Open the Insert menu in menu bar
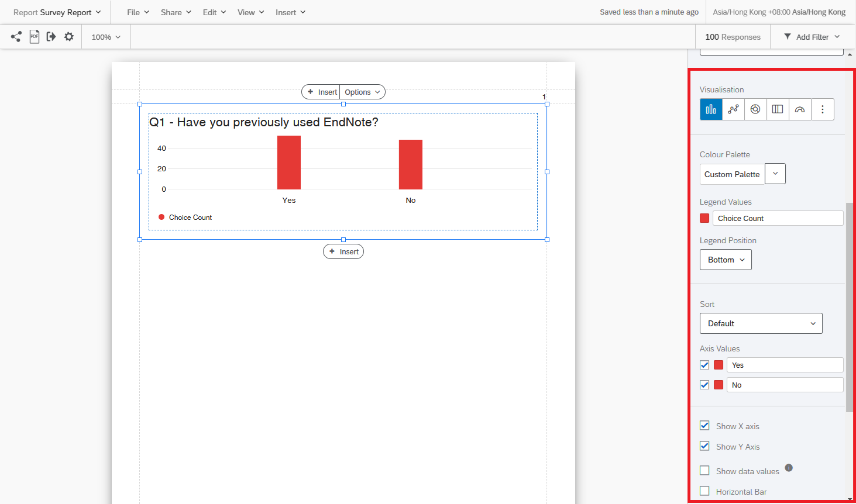 pos(290,12)
